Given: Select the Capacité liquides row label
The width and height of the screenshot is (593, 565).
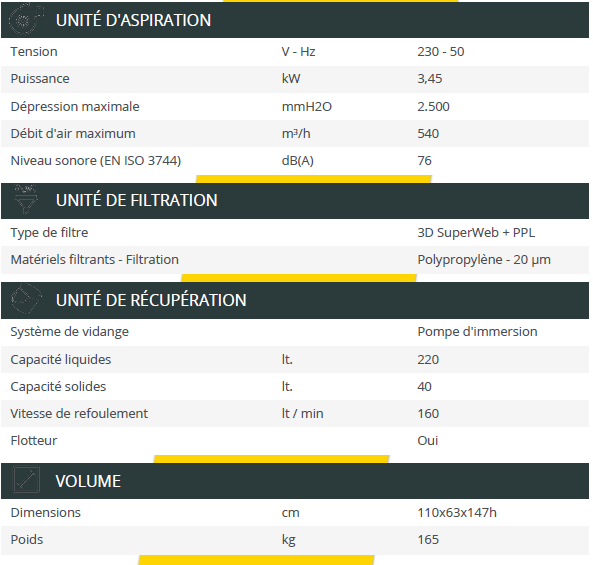Looking at the screenshot, I should (61, 360).
